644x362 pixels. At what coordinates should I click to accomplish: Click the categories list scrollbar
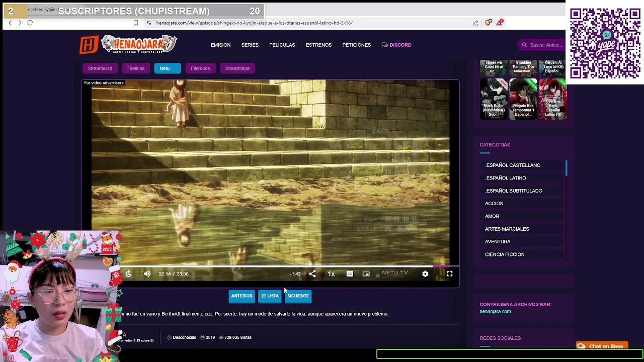click(x=566, y=168)
